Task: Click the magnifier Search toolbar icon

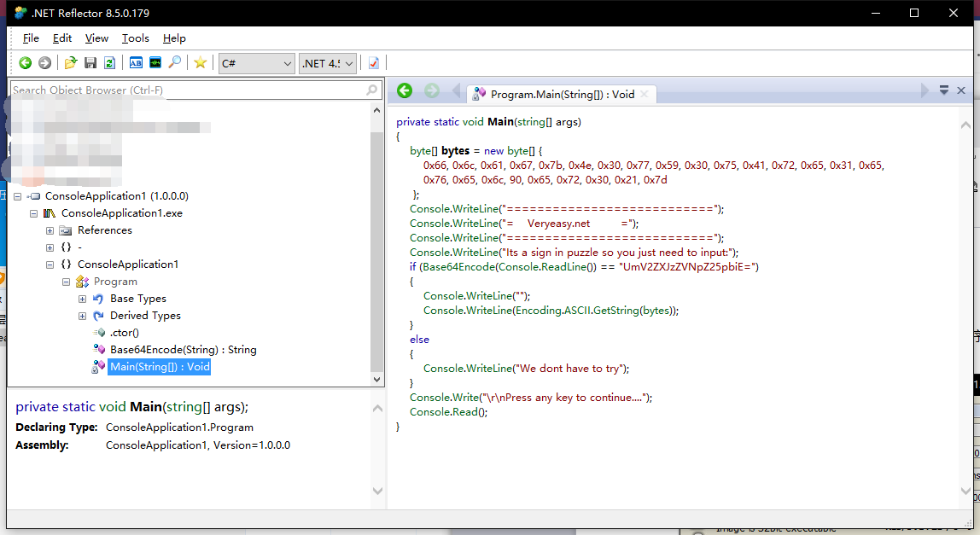Action: [175, 62]
